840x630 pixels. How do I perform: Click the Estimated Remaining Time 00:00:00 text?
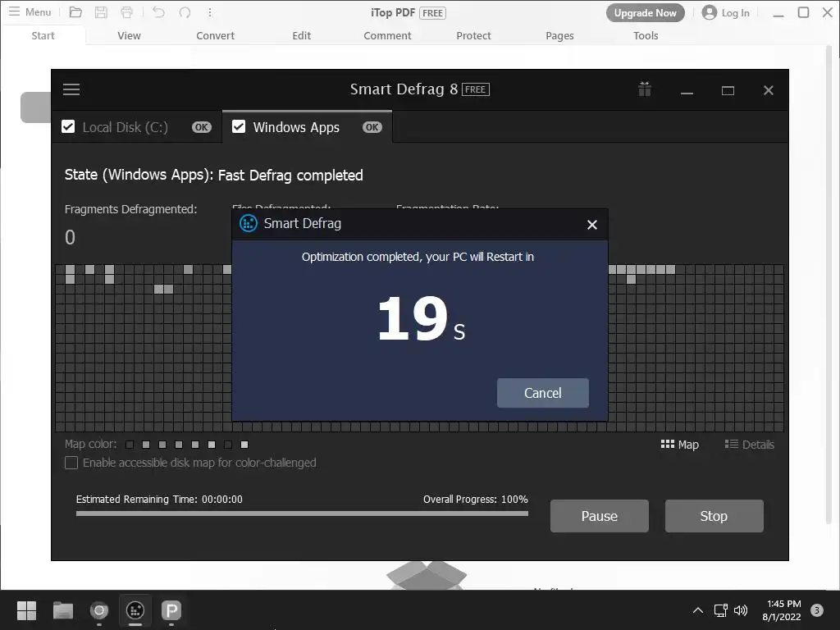(x=159, y=500)
